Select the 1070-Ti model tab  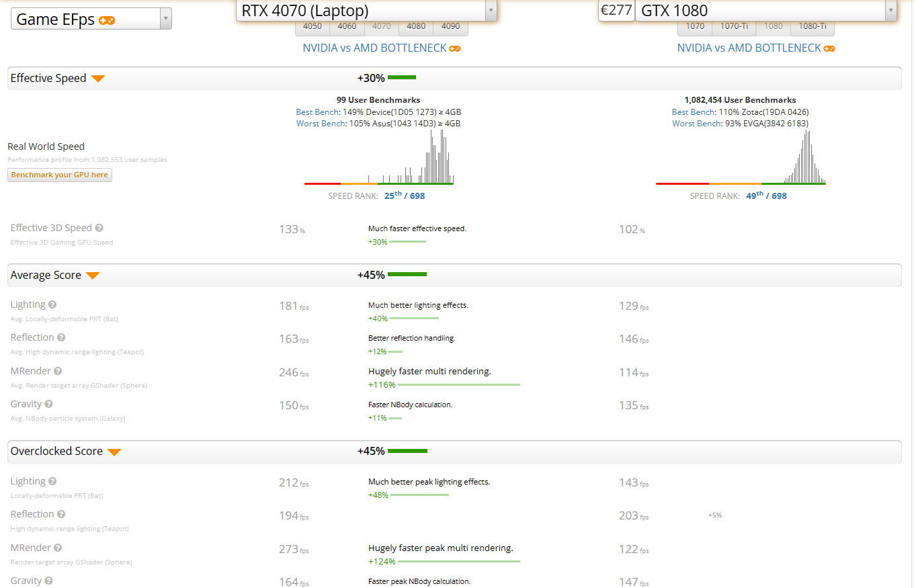(734, 26)
